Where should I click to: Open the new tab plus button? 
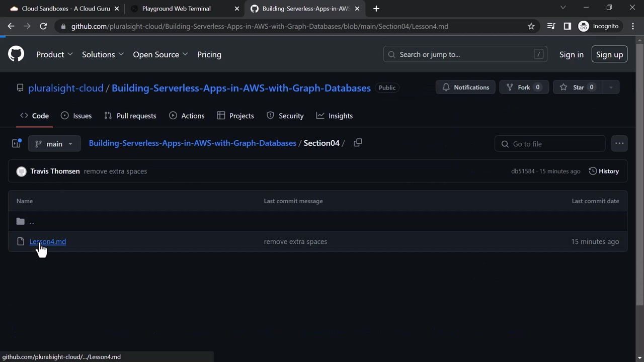click(376, 9)
